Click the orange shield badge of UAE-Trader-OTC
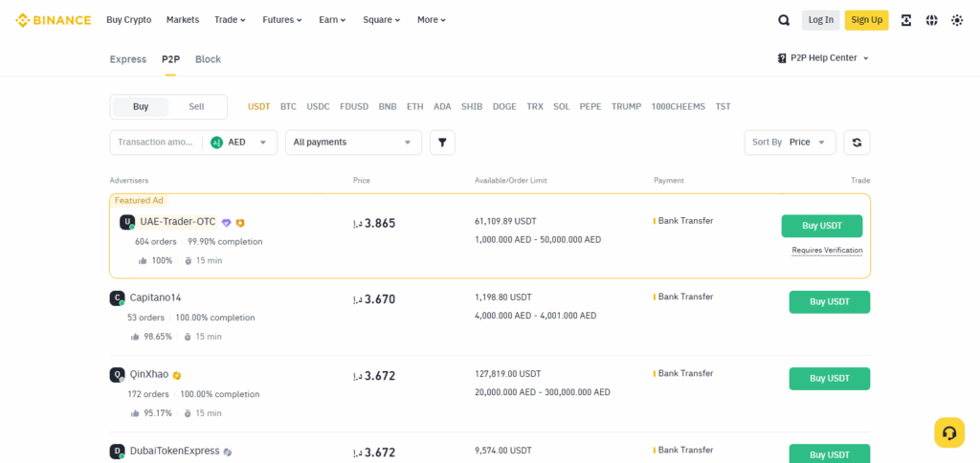 coord(240,223)
